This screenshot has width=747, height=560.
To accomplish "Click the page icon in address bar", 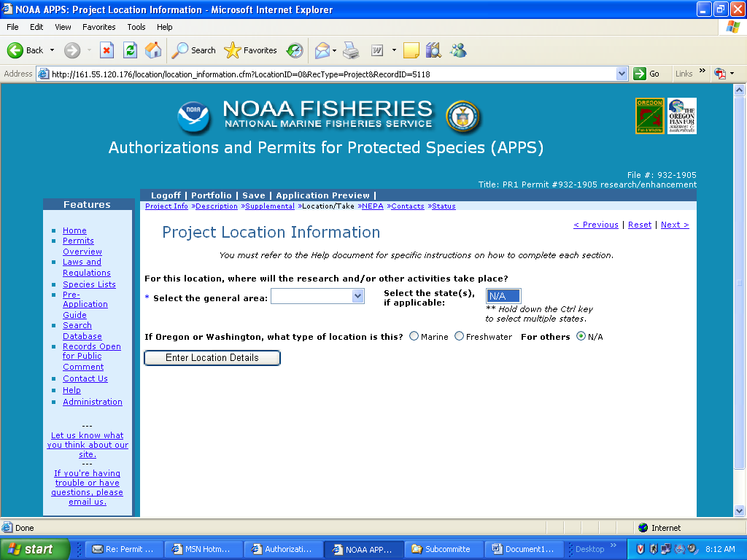I will [x=43, y=74].
